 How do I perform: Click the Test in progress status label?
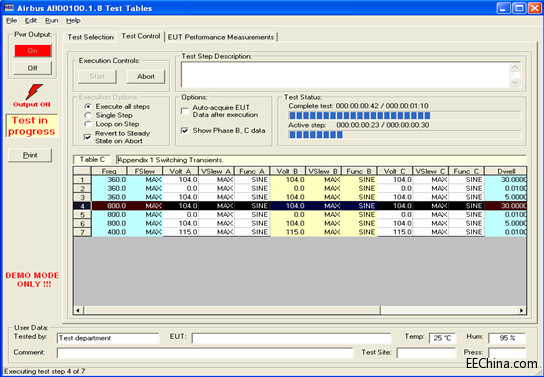tap(32, 126)
